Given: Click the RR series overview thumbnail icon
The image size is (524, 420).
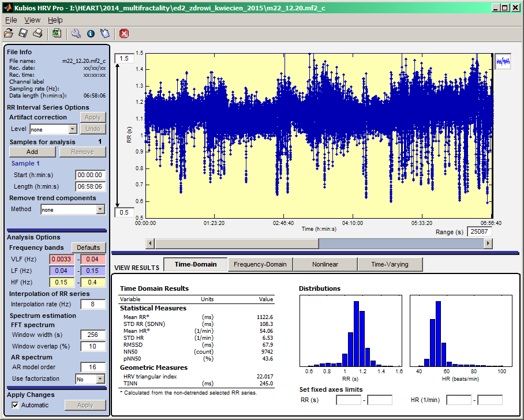Looking at the screenshot, I should click(x=503, y=61).
